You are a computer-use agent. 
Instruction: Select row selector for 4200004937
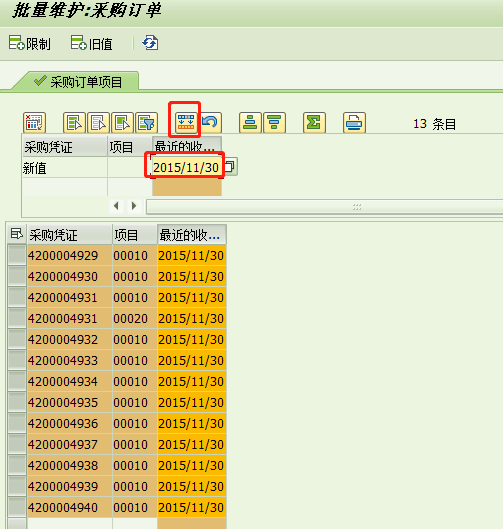[x=17, y=444]
